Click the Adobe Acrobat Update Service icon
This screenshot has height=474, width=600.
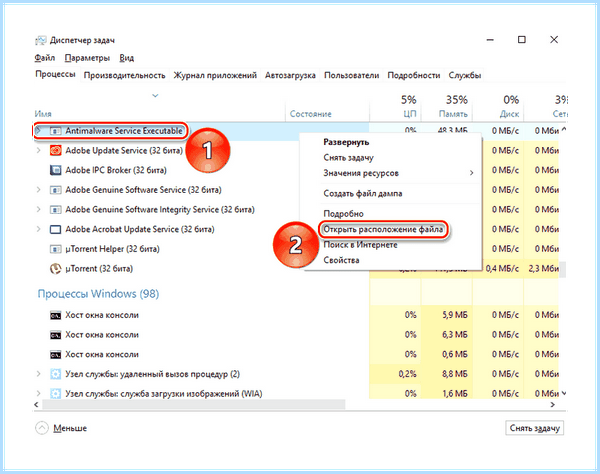pyautogui.click(x=55, y=229)
